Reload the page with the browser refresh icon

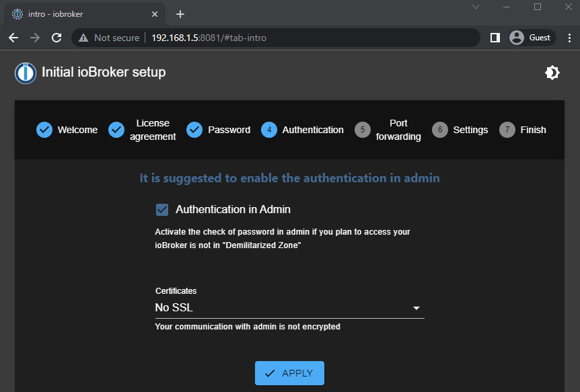coord(57,38)
